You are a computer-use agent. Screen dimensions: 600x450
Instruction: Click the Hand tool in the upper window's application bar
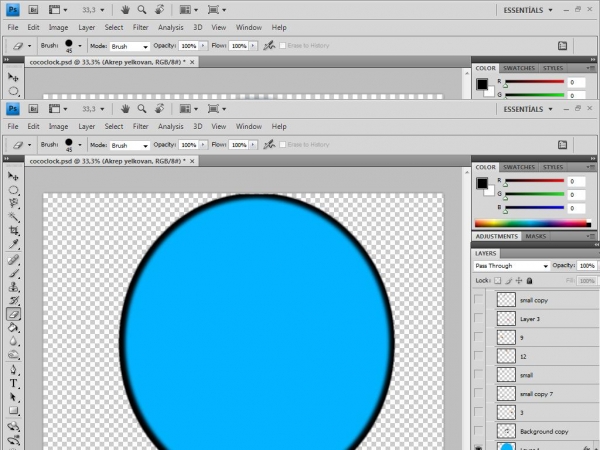(125, 10)
